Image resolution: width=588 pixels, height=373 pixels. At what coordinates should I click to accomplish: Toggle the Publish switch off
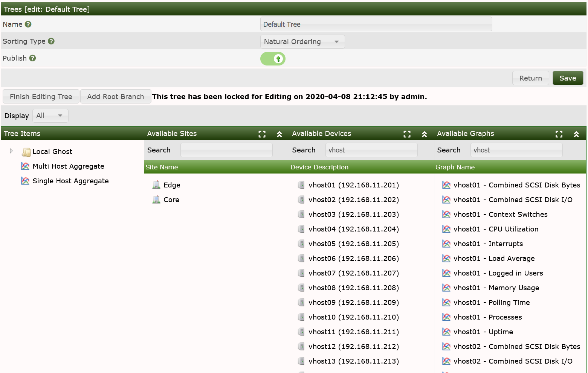[x=273, y=59]
